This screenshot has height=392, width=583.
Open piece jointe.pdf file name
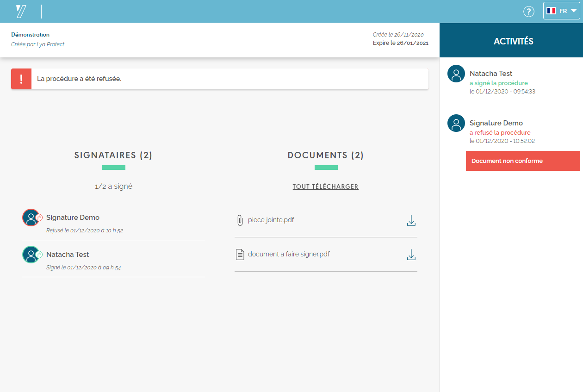[271, 220]
